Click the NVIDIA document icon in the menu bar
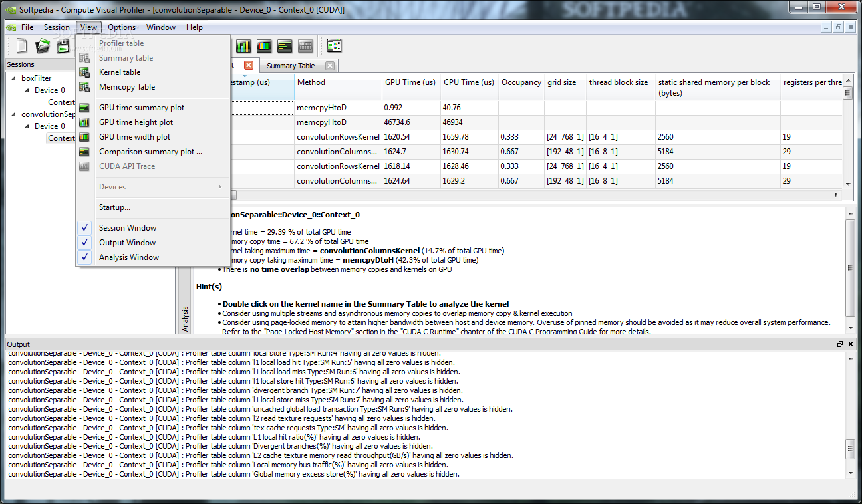The image size is (862, 504). 11,27
